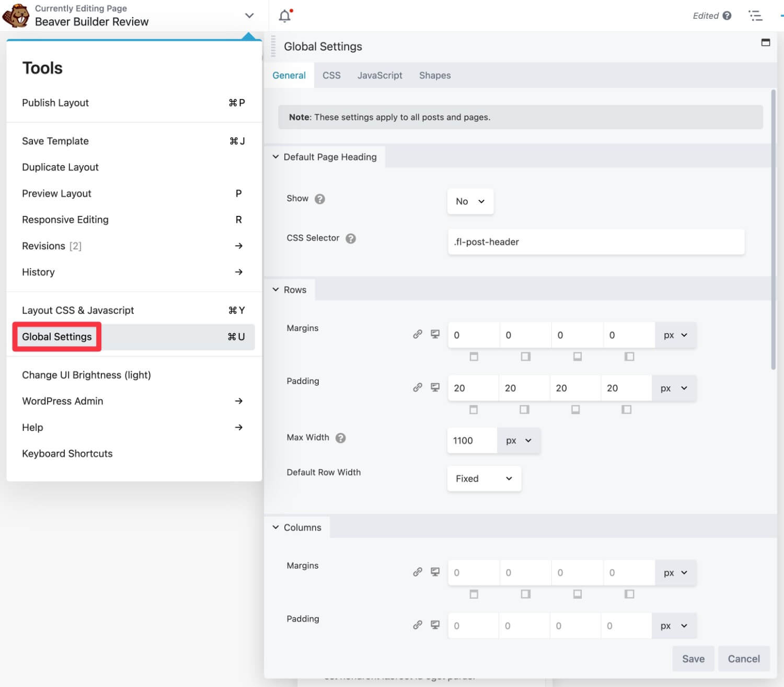Image resolution: width=784 pixels, height=687 pixels.
Task: Open Layout CSS & Javascript
Action: pyautogui.click(x=134, y=311)
